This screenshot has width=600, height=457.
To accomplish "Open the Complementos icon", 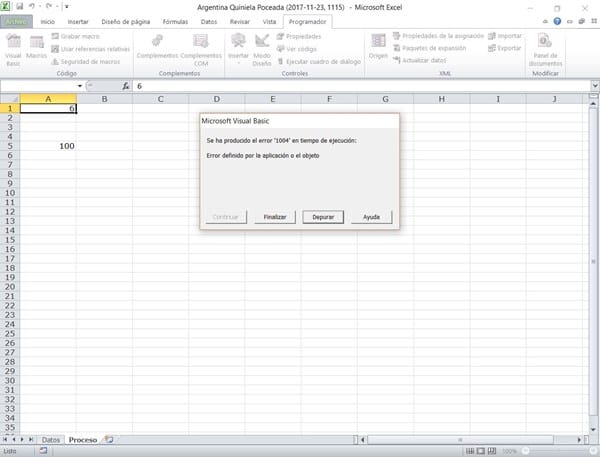I will (x=157, y=47).
